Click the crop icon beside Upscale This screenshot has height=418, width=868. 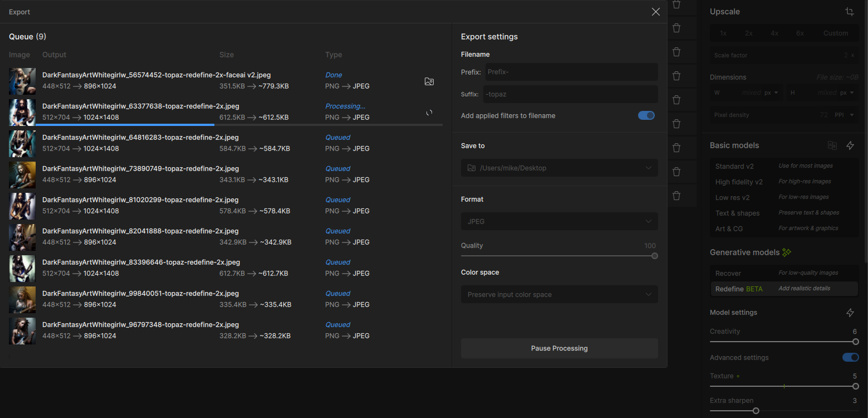coord(849,12)
